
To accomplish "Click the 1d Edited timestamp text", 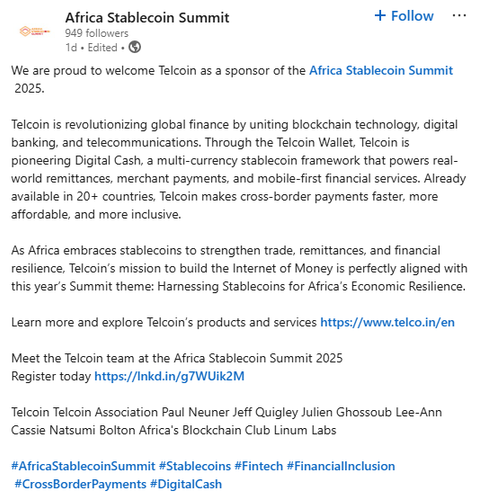I will click(x=91, y=47).
